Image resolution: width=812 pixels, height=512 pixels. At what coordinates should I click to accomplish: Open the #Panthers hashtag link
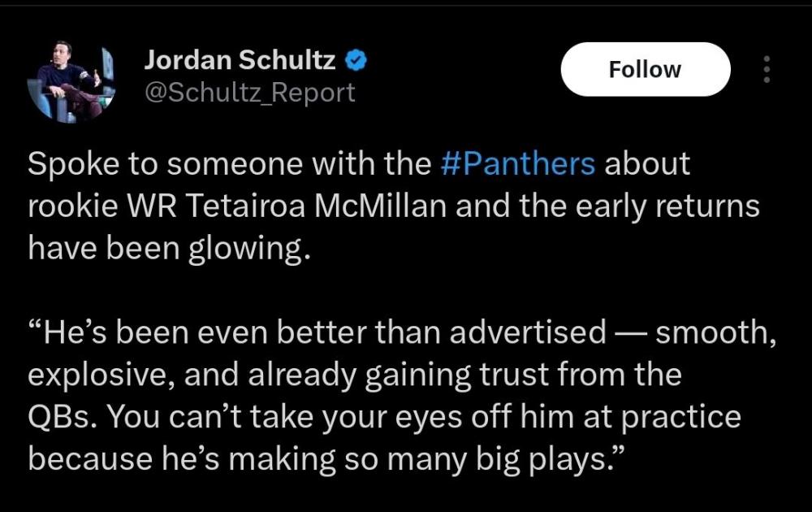pyautogui.click(x=516, y=164)
